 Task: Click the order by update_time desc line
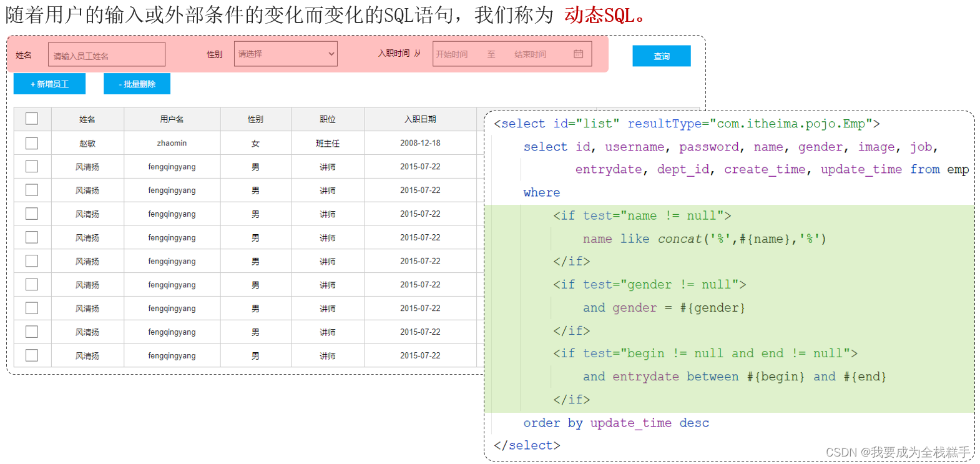[616, 423]
